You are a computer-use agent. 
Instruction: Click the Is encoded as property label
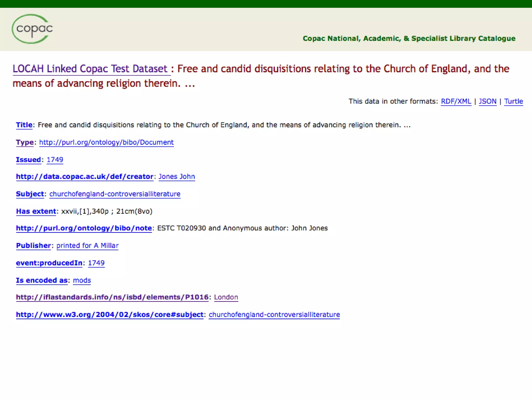click(42, 281)
